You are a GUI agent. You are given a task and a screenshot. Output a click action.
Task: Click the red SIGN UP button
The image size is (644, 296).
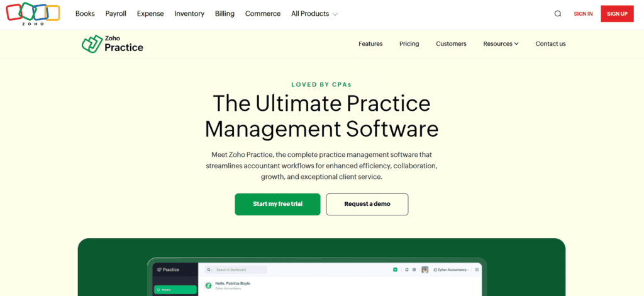(x=618, y=14)
